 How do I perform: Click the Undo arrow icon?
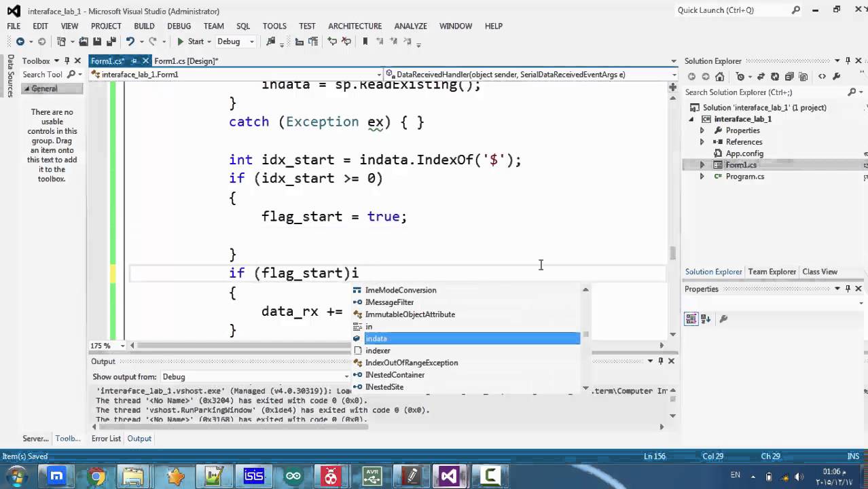tap(130, 41)
